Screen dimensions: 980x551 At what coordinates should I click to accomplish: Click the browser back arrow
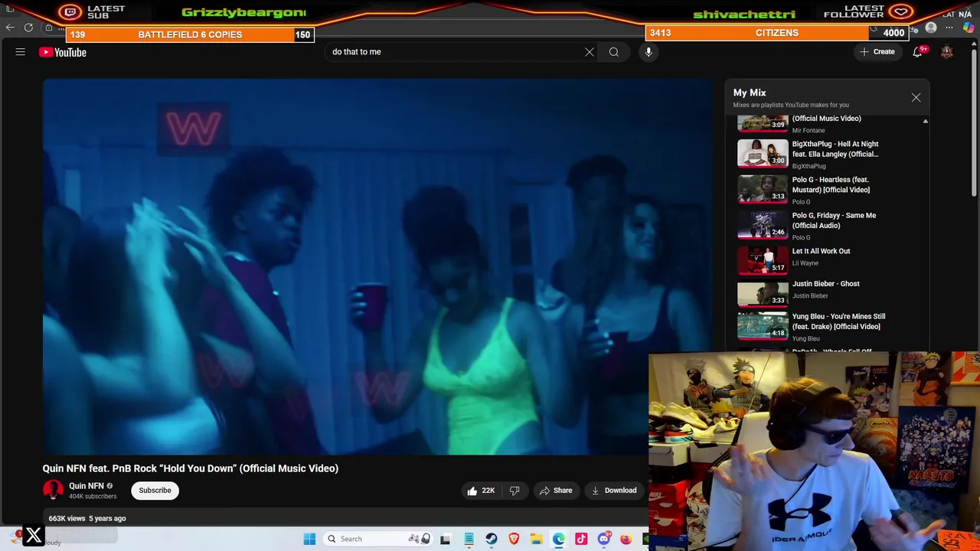[10, 28]
